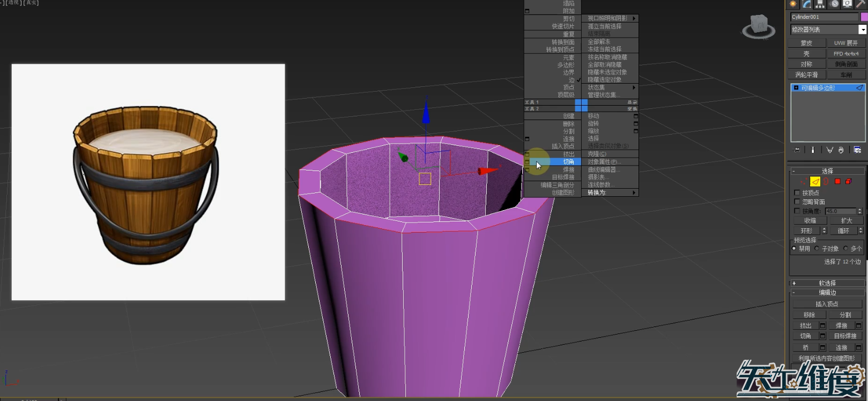This screenshot has width=868, height=401.
Task: Open the Utilities hammer tab icon
Action: [x=861, y=4]
